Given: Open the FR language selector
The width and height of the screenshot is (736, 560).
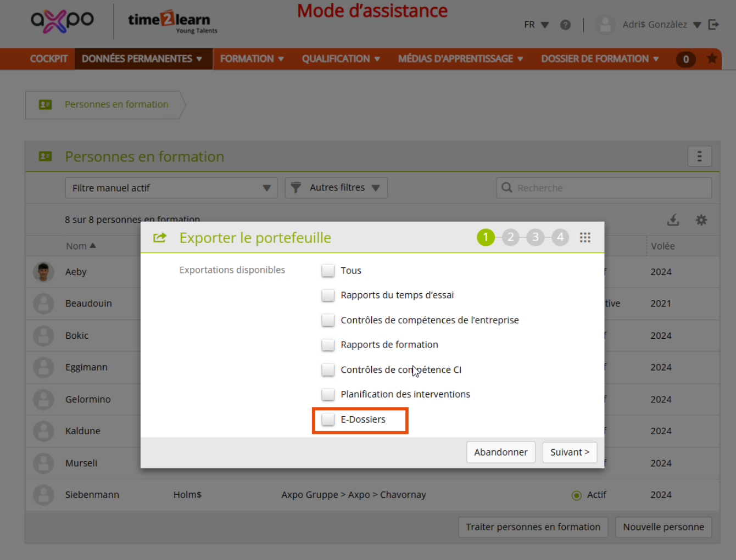Looking at the screenshot, I should (536, 25).
